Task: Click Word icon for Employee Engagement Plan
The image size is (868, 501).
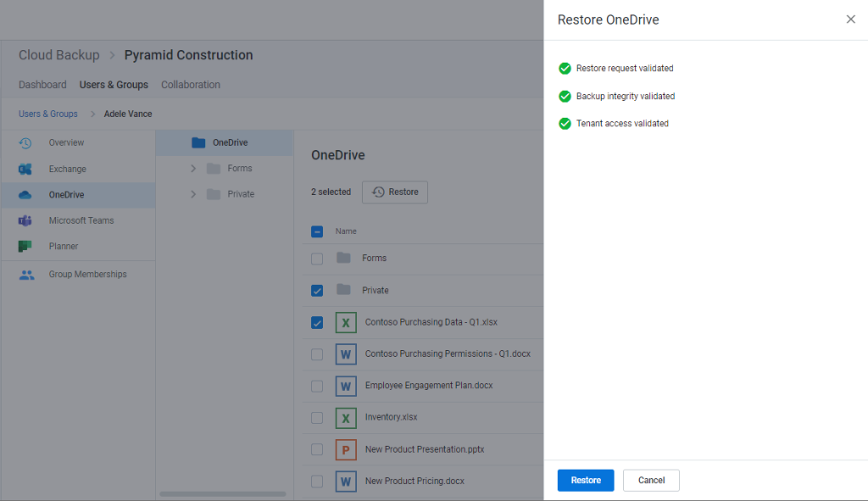Action: [x=346, y=386]
